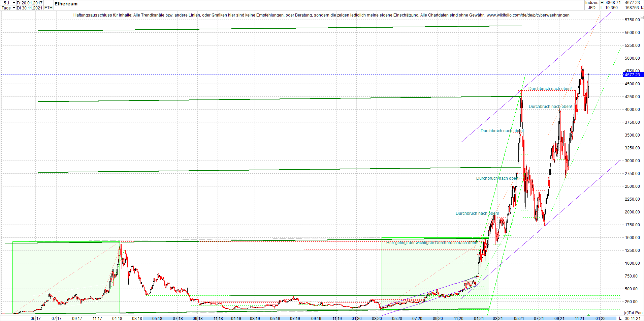Click the high value H: 4868.71
This screenshot has height=321, width=644.
[x=611, y=3]
